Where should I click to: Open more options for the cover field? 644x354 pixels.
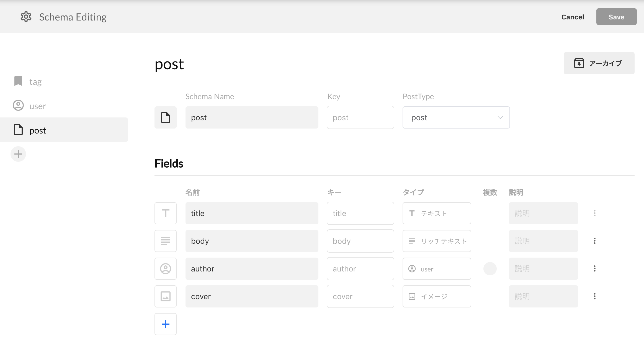(x=594, y=296)
